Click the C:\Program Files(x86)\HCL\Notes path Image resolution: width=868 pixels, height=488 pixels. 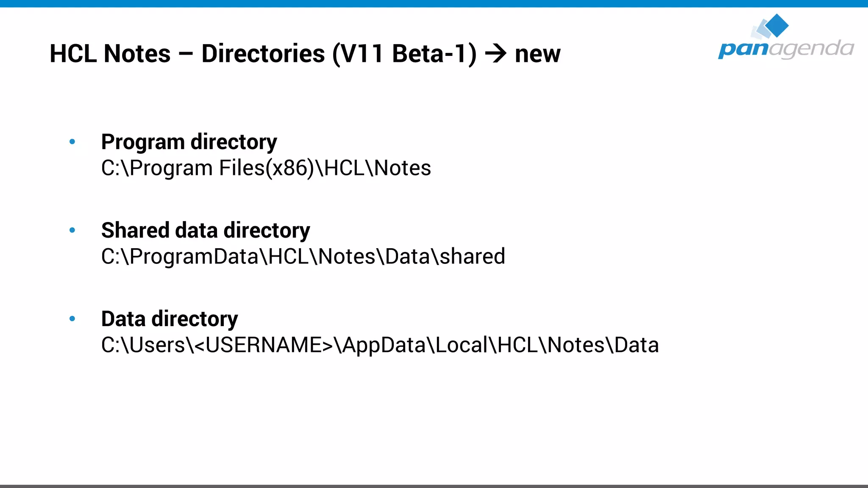click(x=266, y=168)
